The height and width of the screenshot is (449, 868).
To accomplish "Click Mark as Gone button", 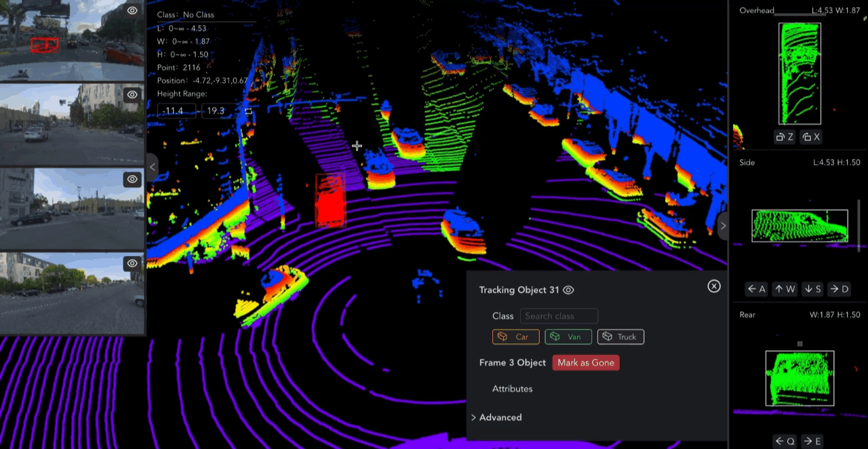I will pos(586,363).
